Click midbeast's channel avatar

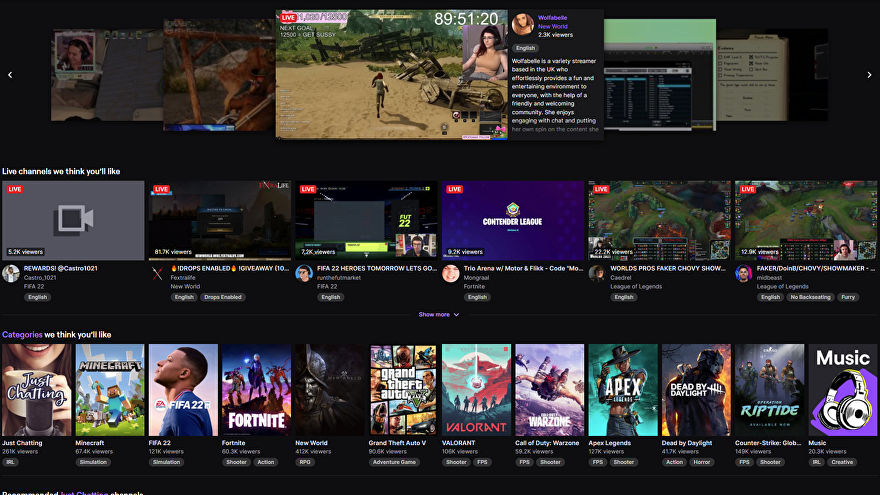[744, 273]
